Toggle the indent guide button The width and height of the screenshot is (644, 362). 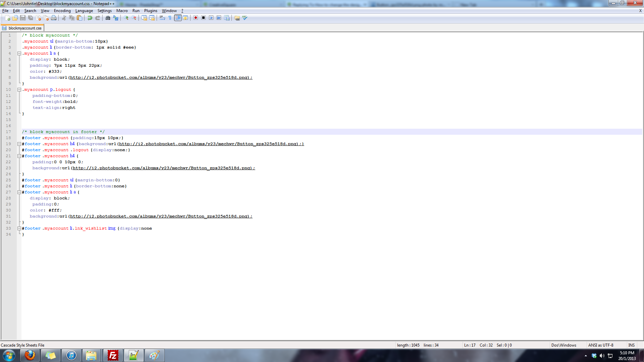pos(178,18)
